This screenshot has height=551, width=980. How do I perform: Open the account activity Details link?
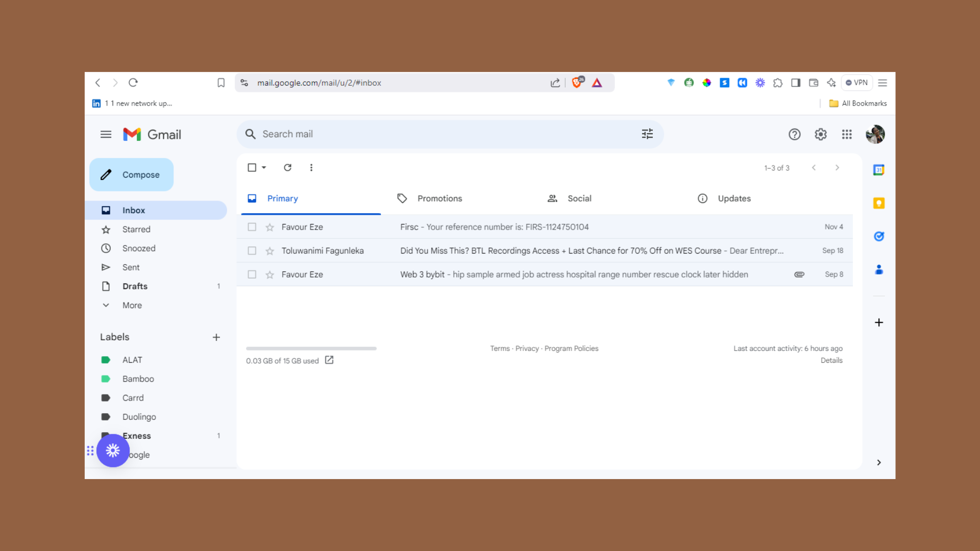pos(831,360)
